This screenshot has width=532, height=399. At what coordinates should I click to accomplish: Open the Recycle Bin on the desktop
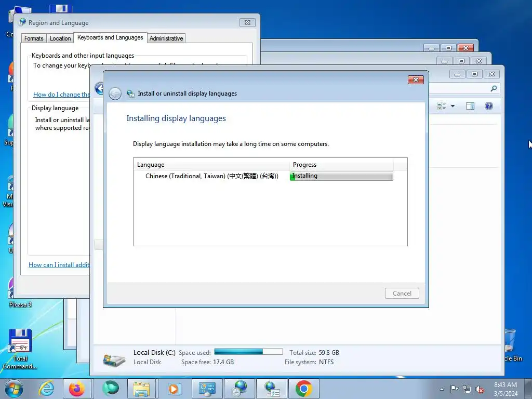(x=511, y=345)
